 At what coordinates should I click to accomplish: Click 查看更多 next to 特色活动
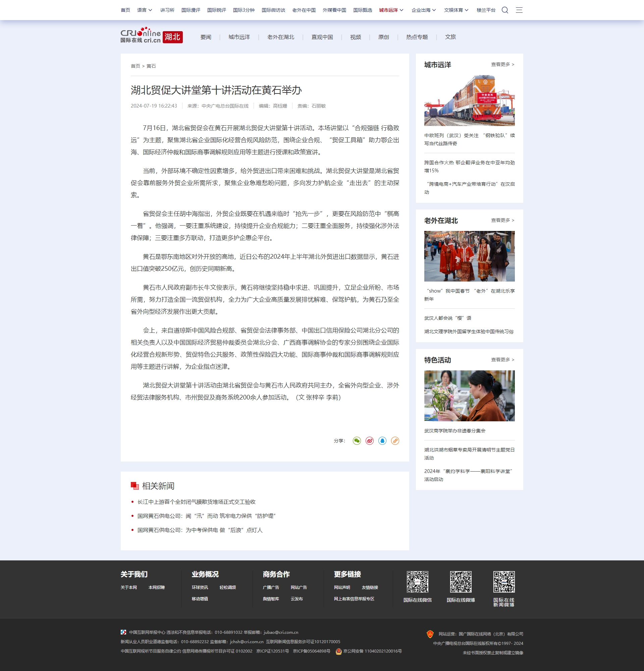502,359
